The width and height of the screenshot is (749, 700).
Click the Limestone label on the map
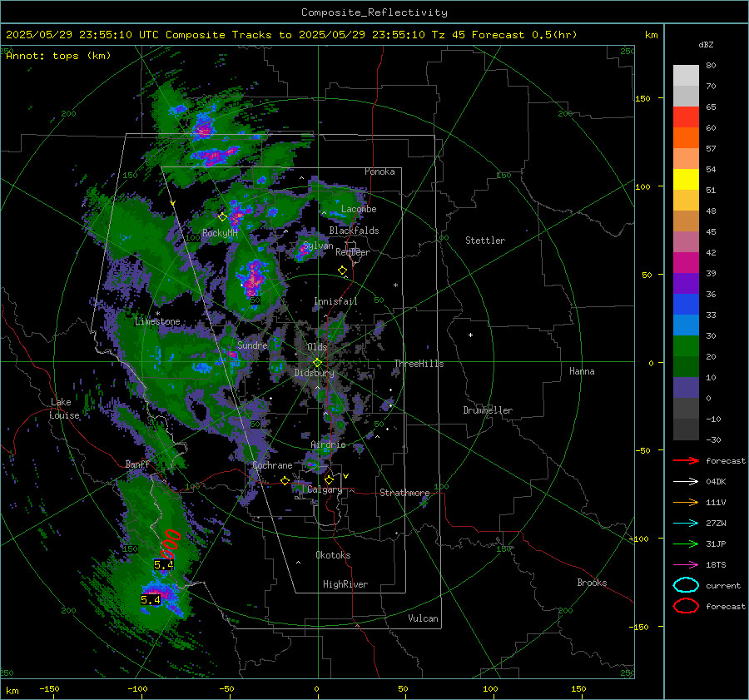pos(157,321)
